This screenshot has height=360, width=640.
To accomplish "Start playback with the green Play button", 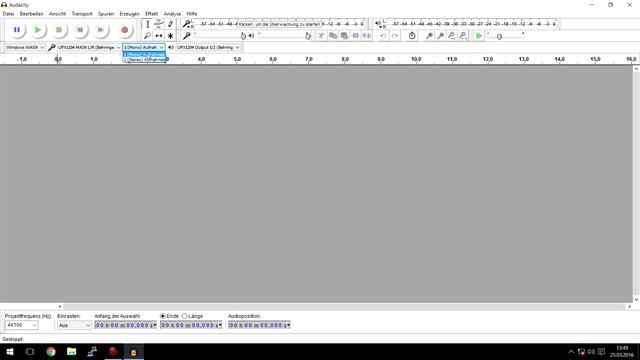I will pos(38,30).
